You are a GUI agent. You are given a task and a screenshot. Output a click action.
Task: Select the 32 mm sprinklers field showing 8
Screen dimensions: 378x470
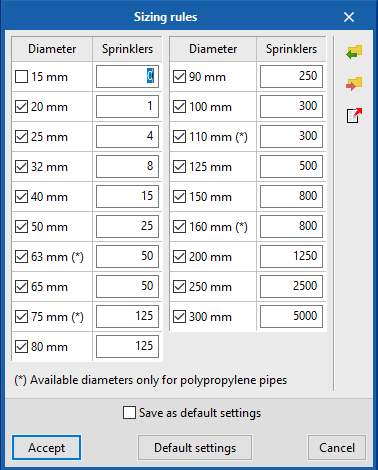127,166
